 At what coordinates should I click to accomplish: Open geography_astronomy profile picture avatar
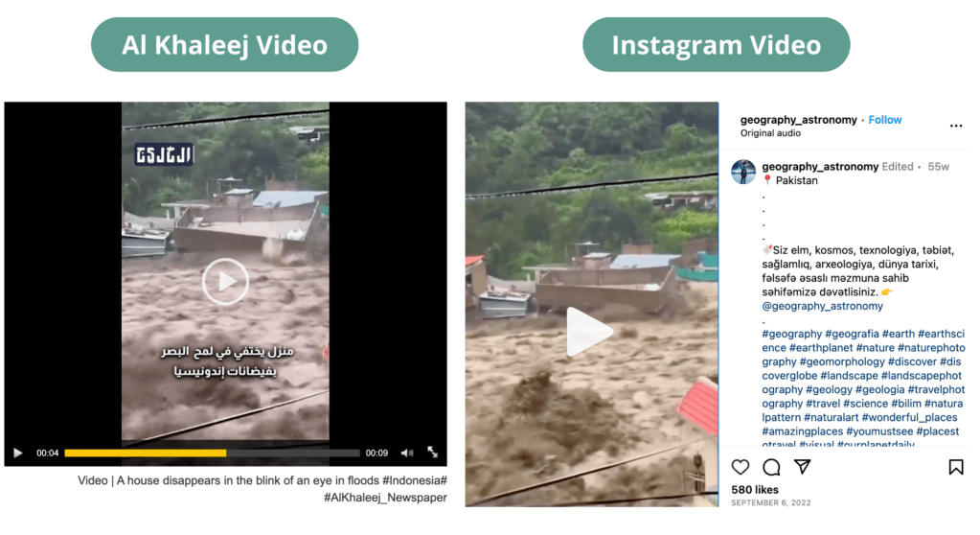click(x=743, y=172)
